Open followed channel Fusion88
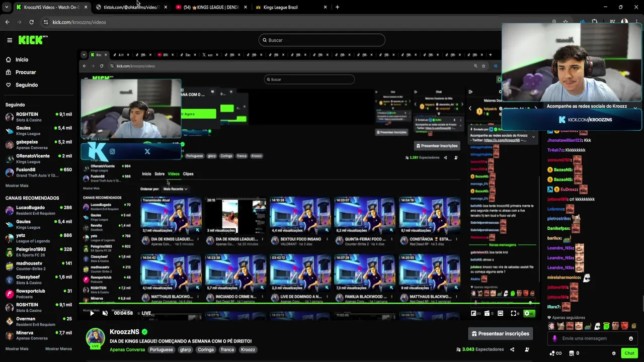Screen dimensions: 644x362 [x=39, y=172]
